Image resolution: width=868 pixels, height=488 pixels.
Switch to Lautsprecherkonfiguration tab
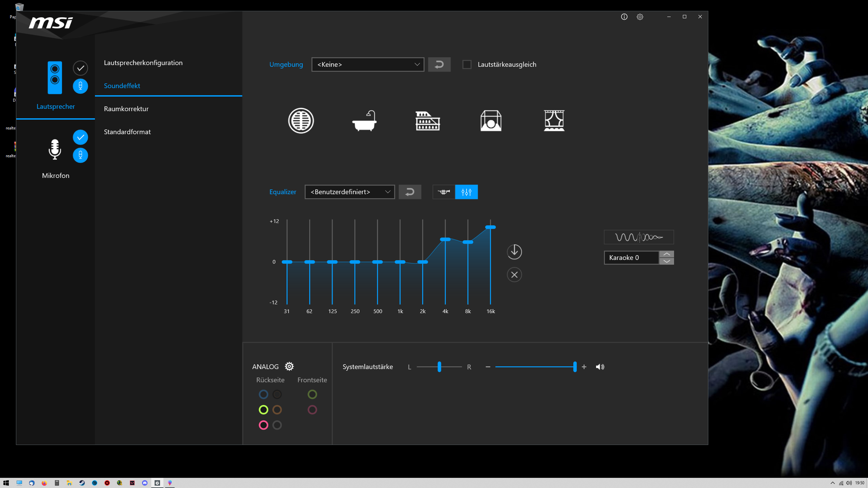coord(143,63)
